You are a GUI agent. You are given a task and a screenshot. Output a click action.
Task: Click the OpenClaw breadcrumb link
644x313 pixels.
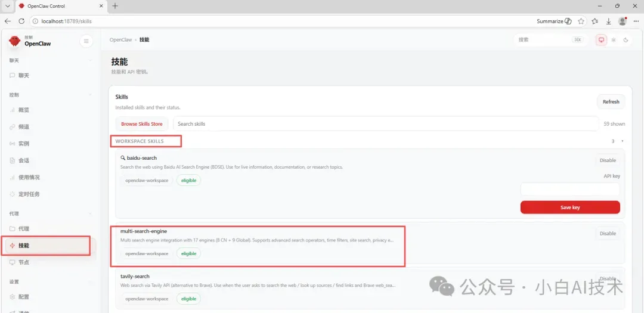(x=120, y=40)
